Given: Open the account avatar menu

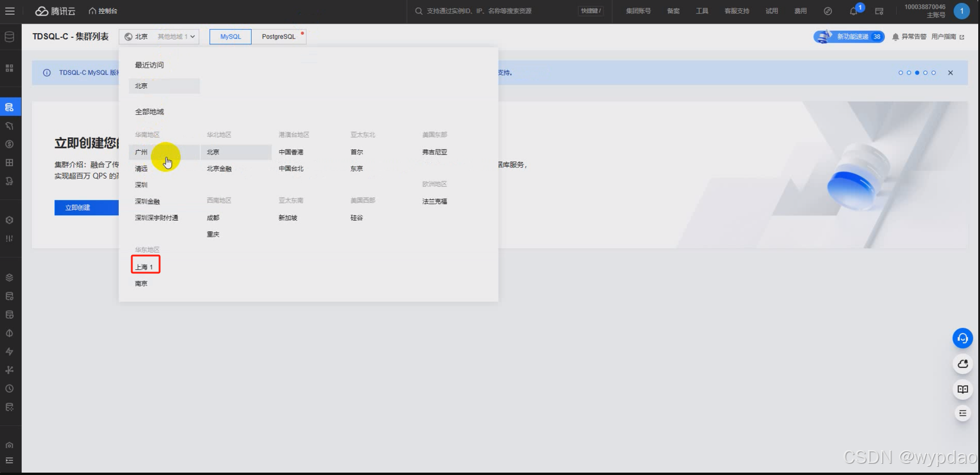Looking at the screenshot, I should [x=962, y=11].
